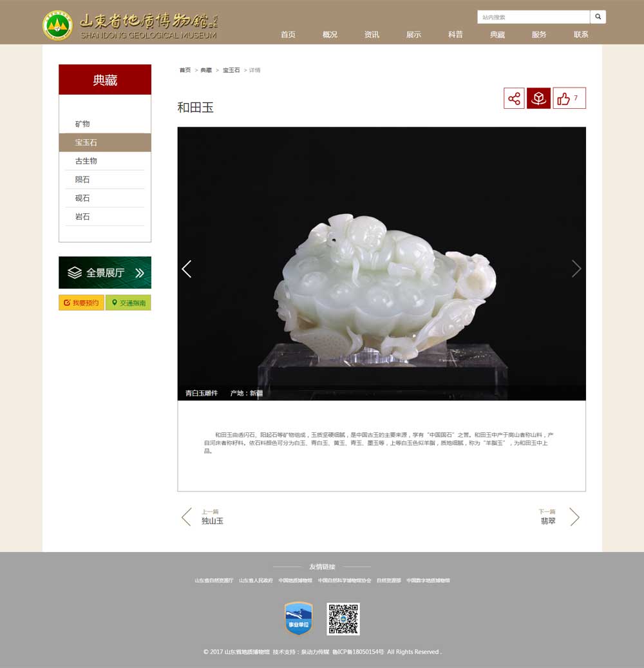644x668 pixels.
Task: Click the jade carving main image
Action: [381, 263]
